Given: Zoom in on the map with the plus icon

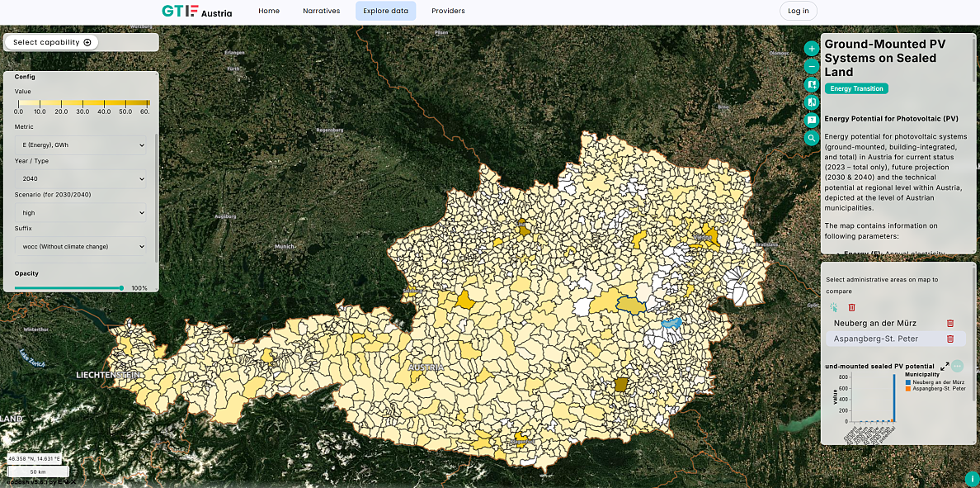Looking at the screenshot, I should pyautogui.click(x=812, y=49).
